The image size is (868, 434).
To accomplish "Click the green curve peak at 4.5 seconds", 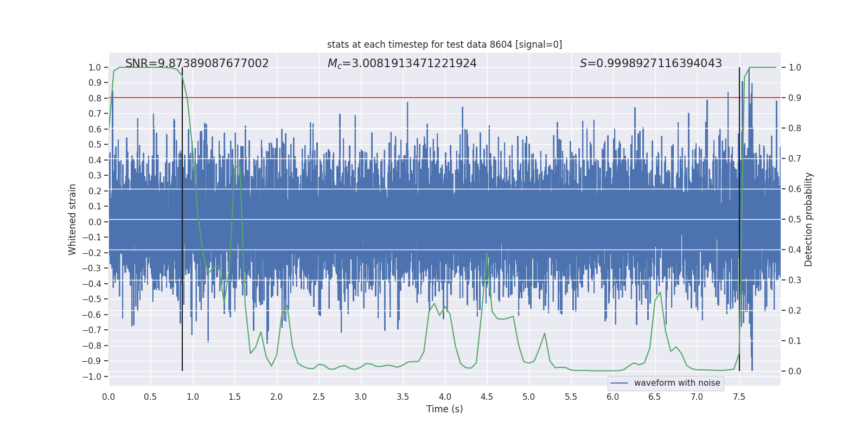I will point(487,253).
